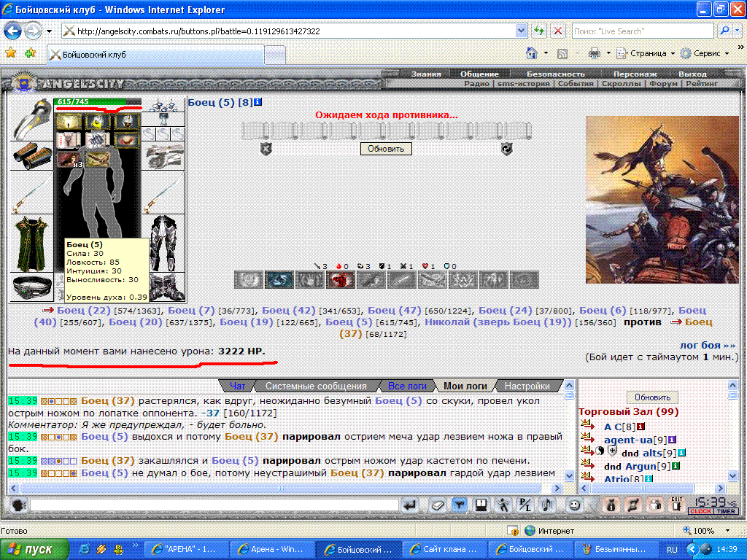The image size is (747, 560).
Task: Open the Системные сообщения tab
Action: 316,386
